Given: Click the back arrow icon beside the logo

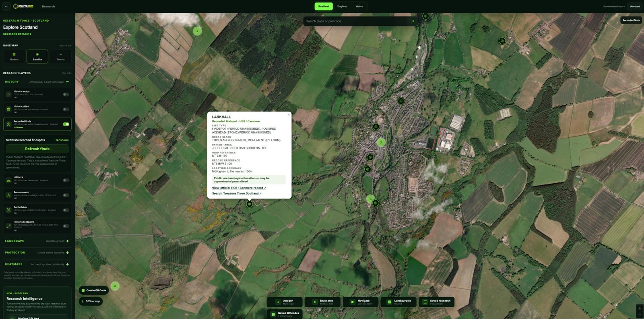Looking at the screenshot, I should tap(6, 6).
